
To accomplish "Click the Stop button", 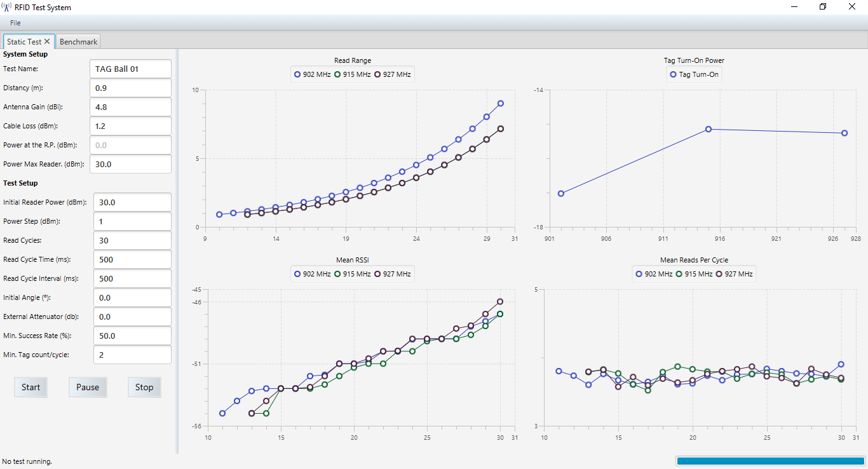I will pyautogui.click(x=144, y=387).
